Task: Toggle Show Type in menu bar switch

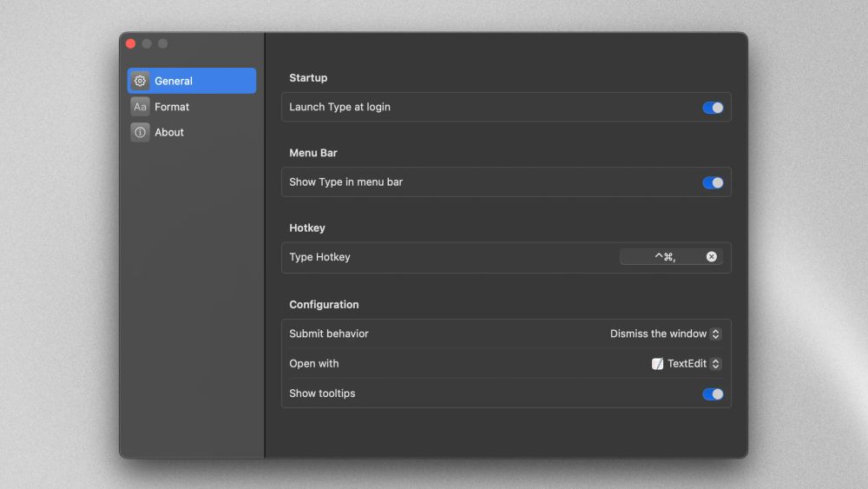Action: [713, 182]
